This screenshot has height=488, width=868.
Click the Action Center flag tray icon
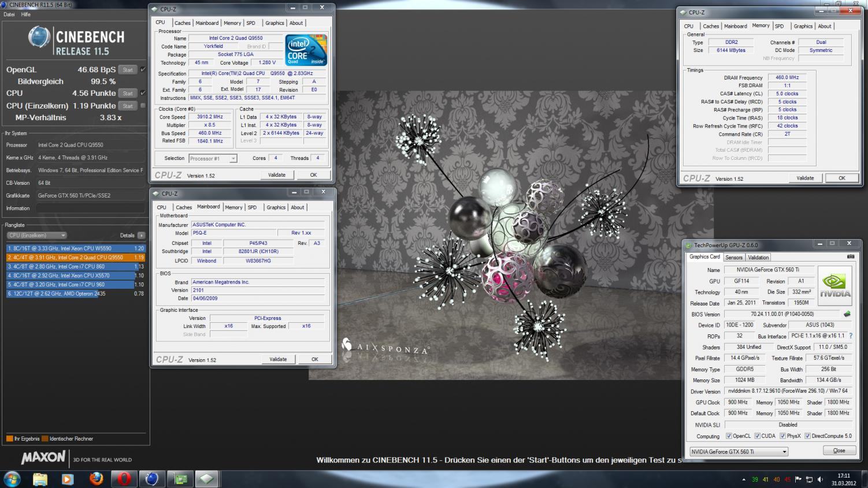pyautogui.click(x=798, y=479)
